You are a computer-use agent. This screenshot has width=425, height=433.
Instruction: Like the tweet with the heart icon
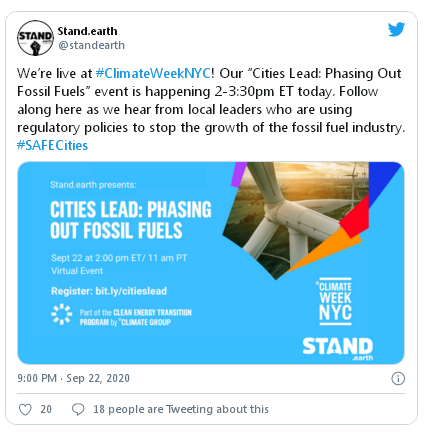coord(25,409)
